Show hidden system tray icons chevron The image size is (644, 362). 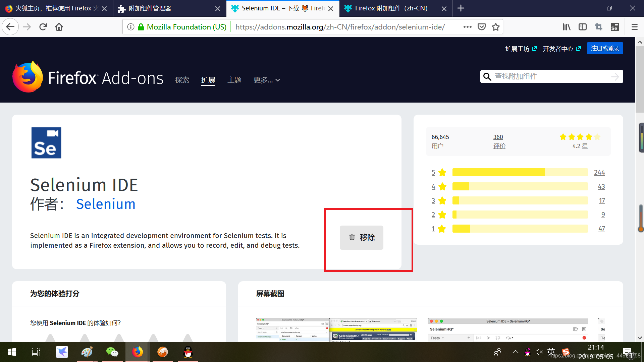coord(515,352)
